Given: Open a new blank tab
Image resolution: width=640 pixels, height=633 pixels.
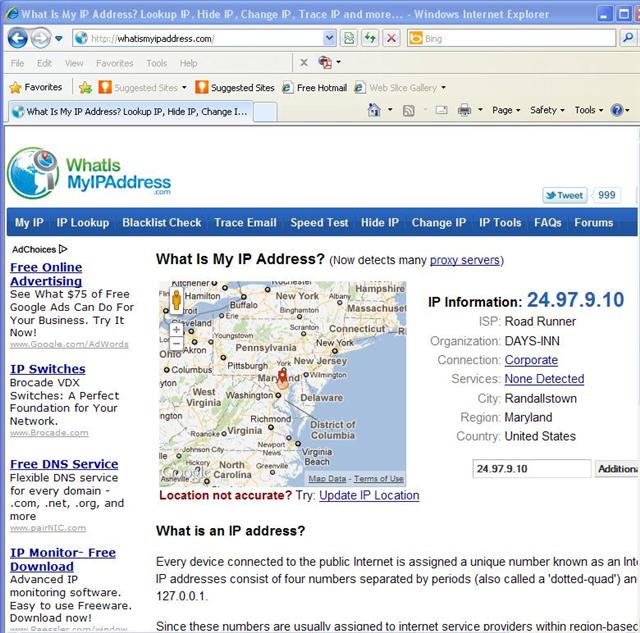Looking at the screenshot, I should (265, 112).
